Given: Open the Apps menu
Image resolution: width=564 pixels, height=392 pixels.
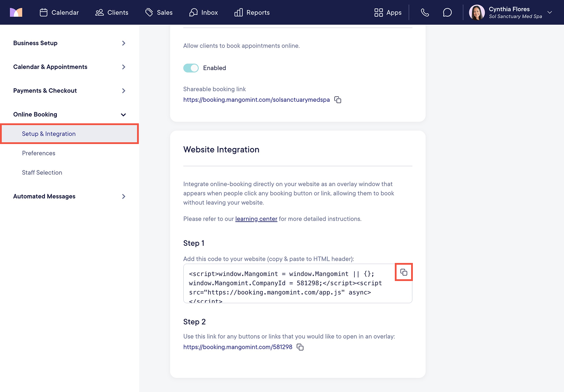Looking at the screenshot, I should 388,12.
